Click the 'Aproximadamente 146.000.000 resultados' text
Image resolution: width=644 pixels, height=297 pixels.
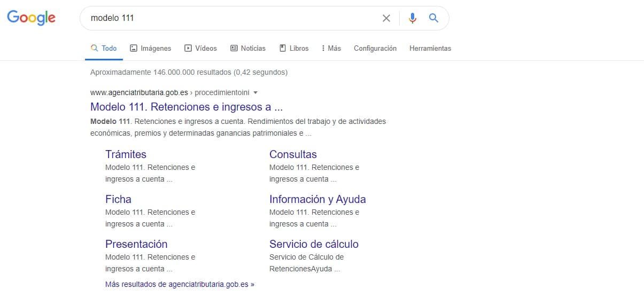pos(161,72)
